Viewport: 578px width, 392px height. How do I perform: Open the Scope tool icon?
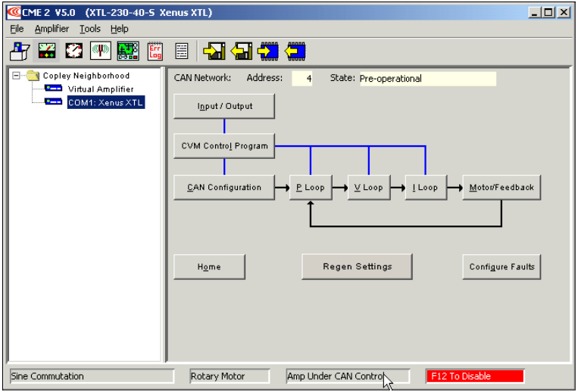pyautogui.click(x=128, y=51)
